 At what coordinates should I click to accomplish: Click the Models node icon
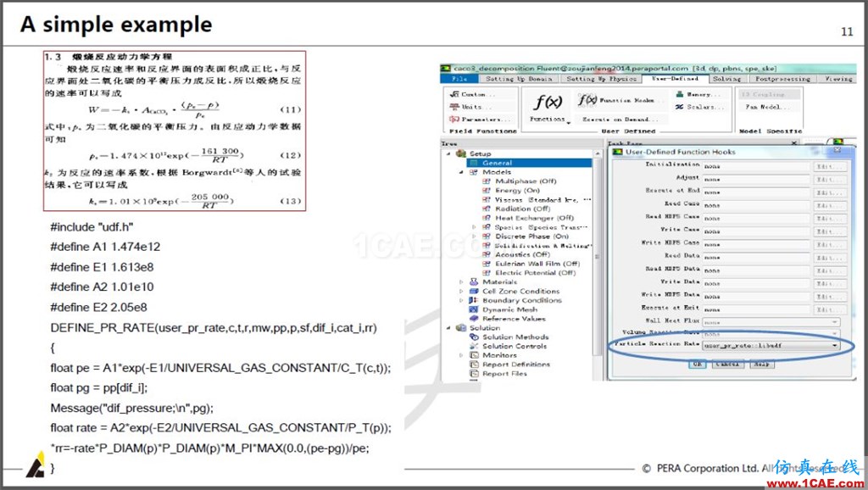474,172
